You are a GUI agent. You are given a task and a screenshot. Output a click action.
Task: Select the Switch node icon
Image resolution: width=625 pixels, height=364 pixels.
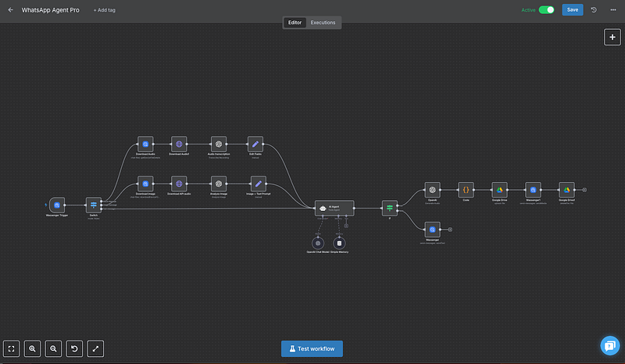[x=94, y=205]
